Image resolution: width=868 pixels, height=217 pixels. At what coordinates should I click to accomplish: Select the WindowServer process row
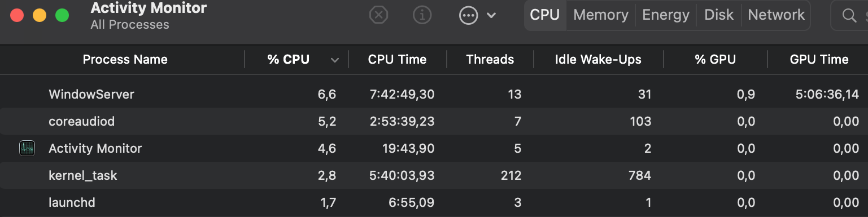[434, 94]
